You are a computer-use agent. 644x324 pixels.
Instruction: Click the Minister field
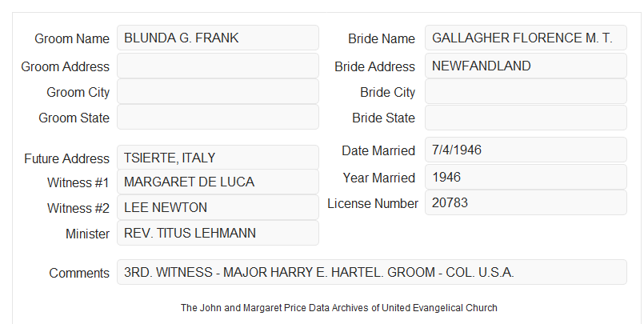coord(218,233)
